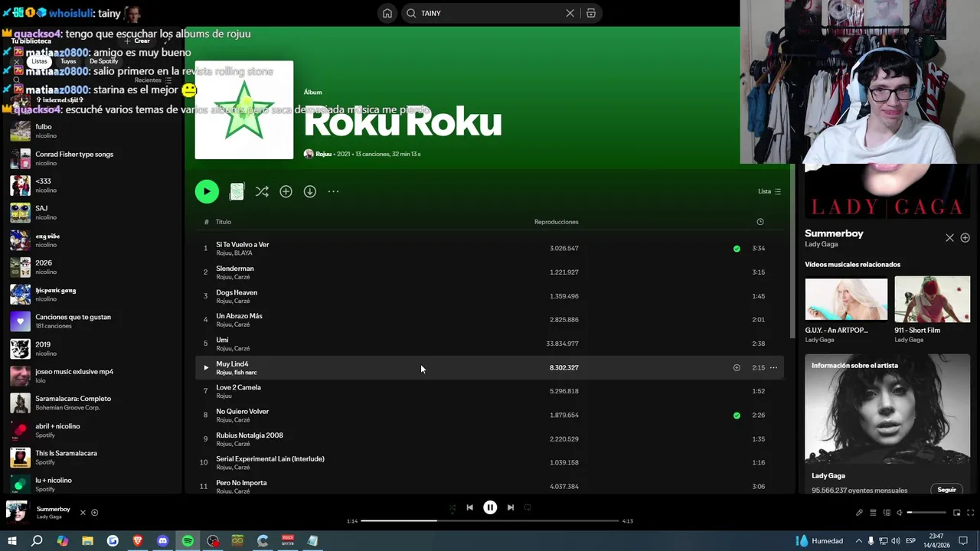
Task: Expand the Tu biblioteca panel with arrows icon
Action: click(x=167, y=41)
